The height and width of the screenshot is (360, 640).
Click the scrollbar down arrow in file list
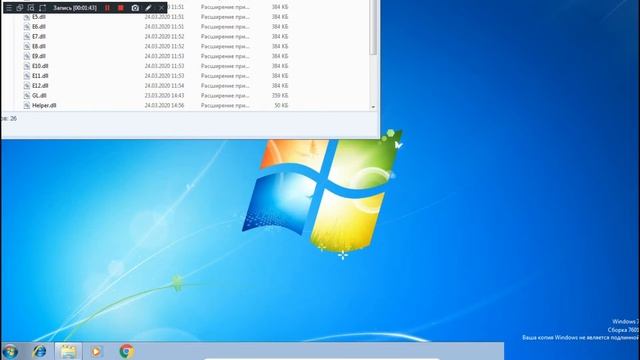click(373, 107)
